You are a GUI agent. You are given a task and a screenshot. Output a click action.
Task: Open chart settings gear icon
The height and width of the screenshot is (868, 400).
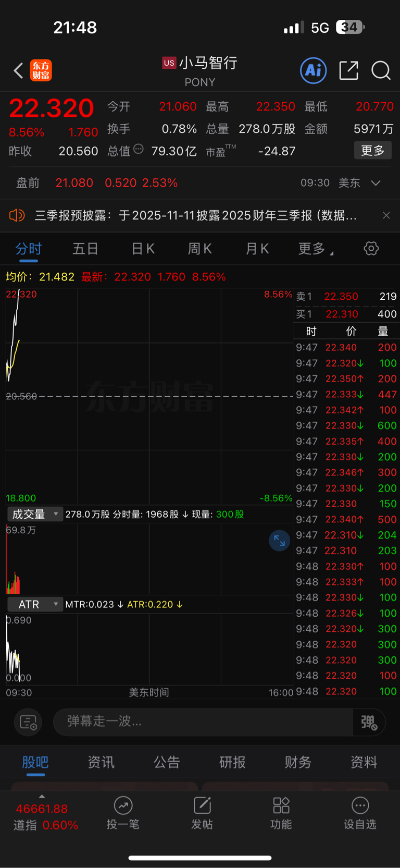371,248
